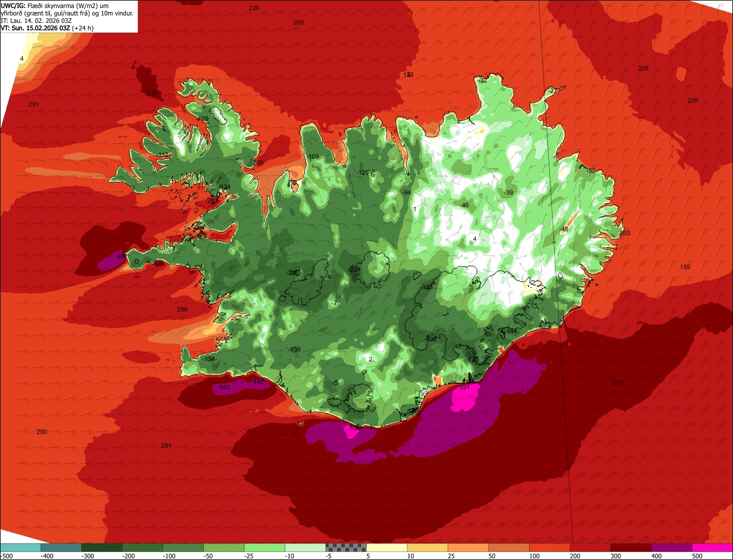Click the 228 value in the northeast ocean

(x=643, y=69)
